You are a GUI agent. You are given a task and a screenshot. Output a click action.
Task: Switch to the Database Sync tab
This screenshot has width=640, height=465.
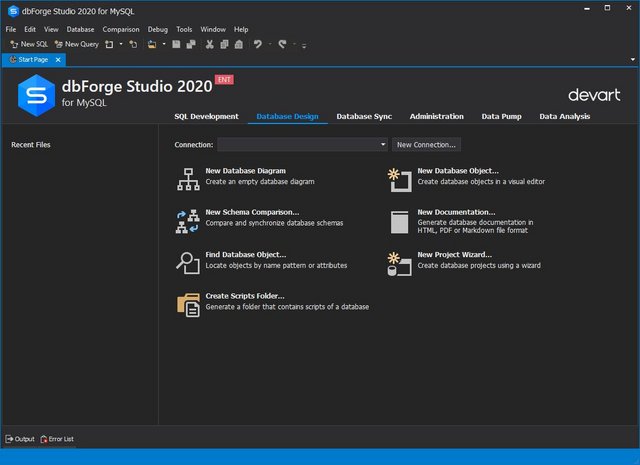(364, 116)
